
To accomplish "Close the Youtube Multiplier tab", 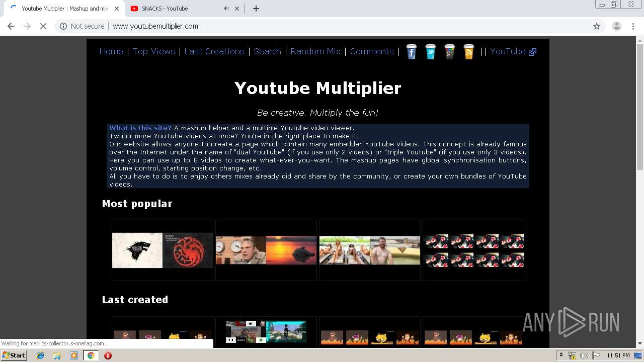I will tap(117, 9).
